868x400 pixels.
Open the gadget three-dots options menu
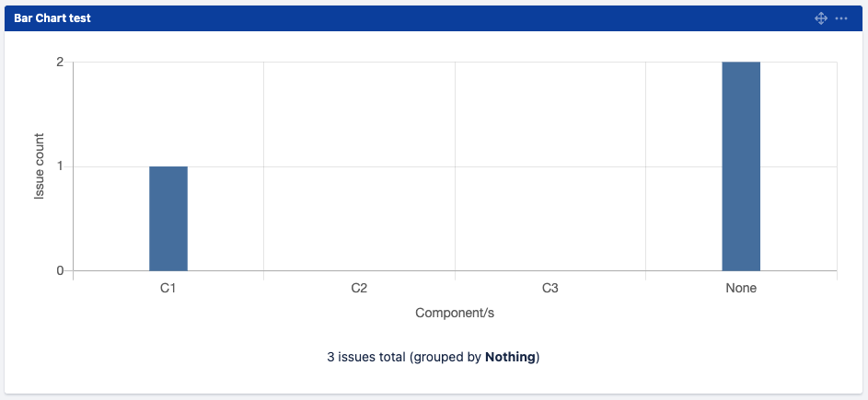[841, 18]
